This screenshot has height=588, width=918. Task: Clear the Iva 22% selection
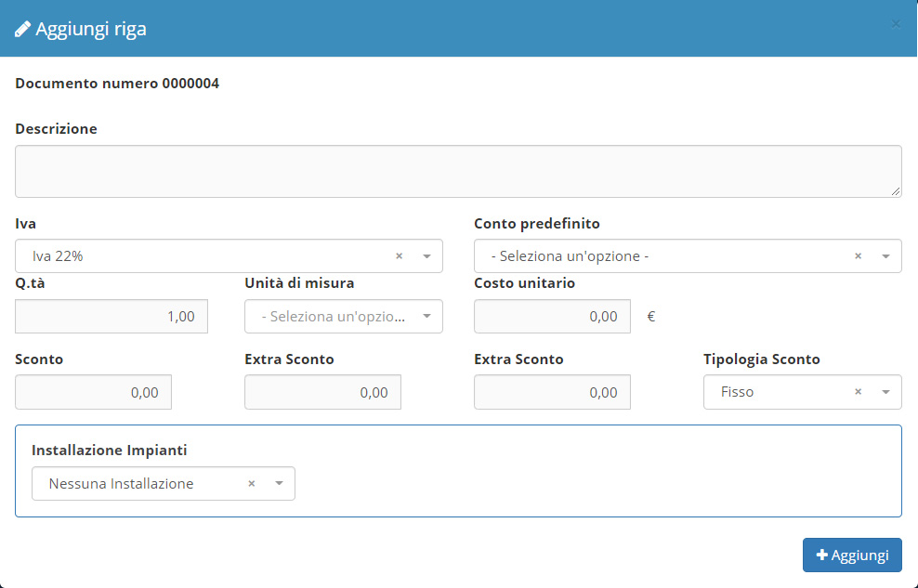pyautogui.click(x=399, y=256)
